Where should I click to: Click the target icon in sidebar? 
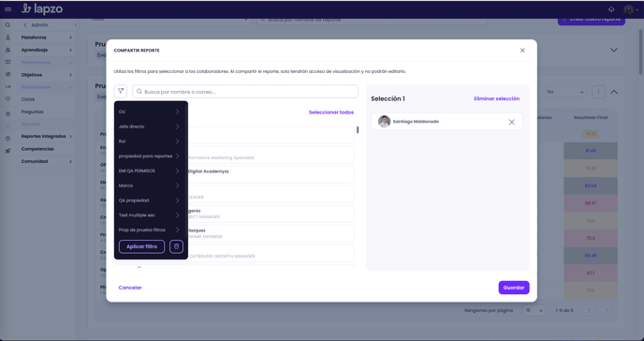[7, 74]
